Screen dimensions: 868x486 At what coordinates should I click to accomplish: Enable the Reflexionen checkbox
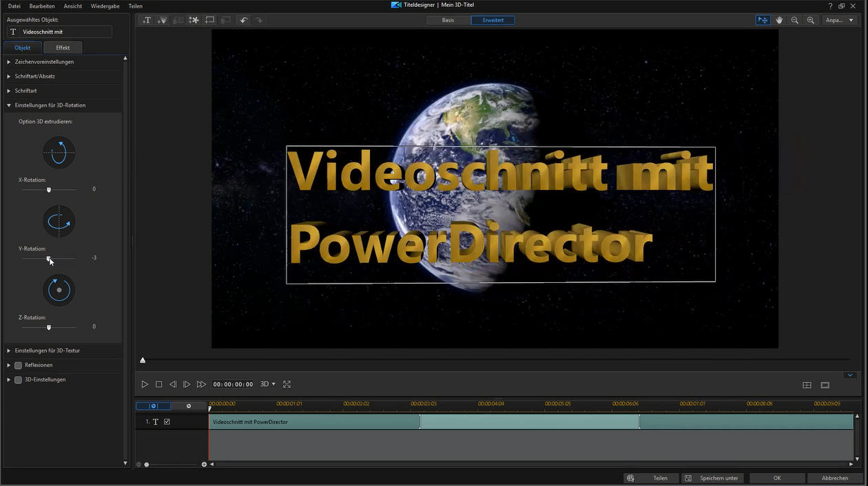coord(19,365)
